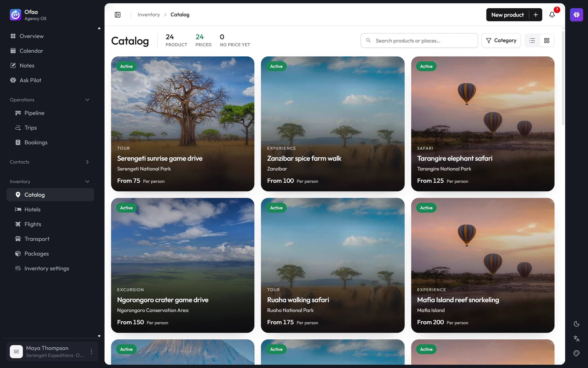588x368 pixels.
Task: Switch to list view
Action: 532,40
